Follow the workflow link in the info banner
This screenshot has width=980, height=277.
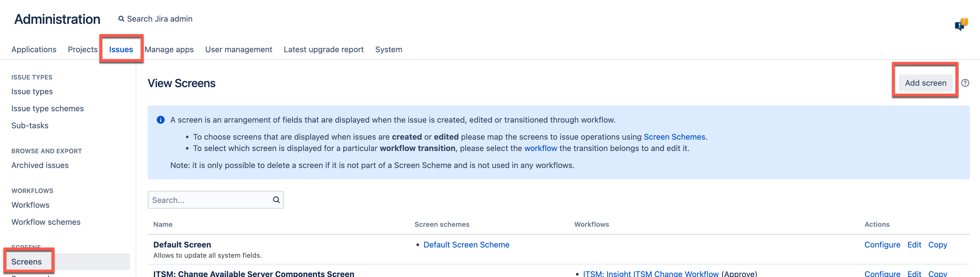541,148
